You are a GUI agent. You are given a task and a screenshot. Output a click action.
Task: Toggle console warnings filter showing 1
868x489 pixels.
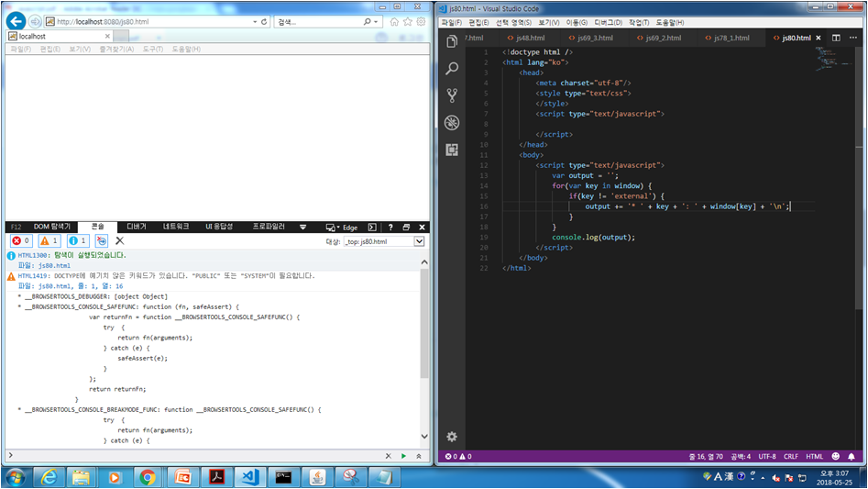[x=49, y=240]
